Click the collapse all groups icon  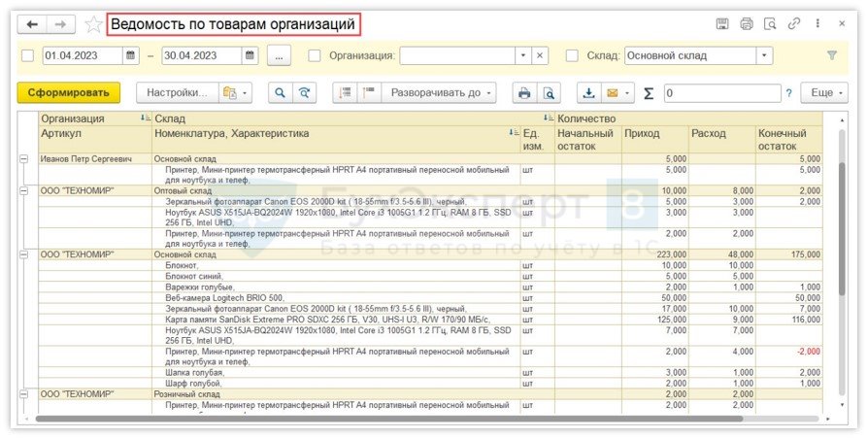345,93
